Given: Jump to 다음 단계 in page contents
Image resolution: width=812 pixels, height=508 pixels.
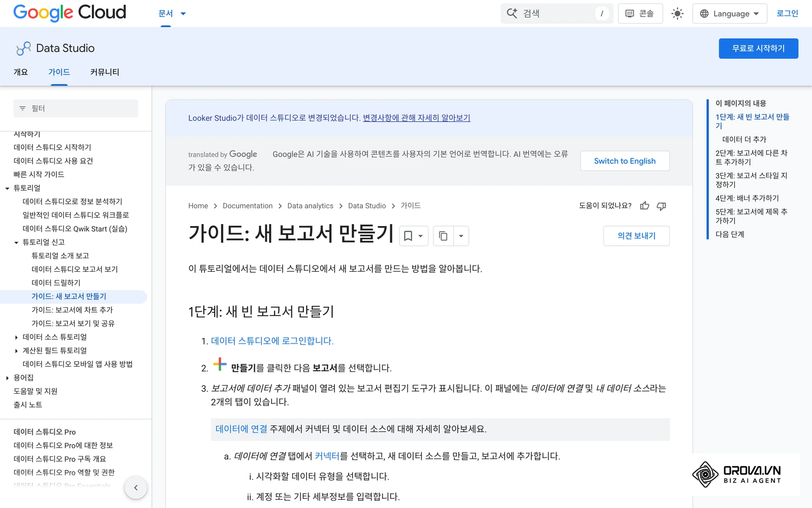Looking at the screenshot, I should [x=730, y=234].
